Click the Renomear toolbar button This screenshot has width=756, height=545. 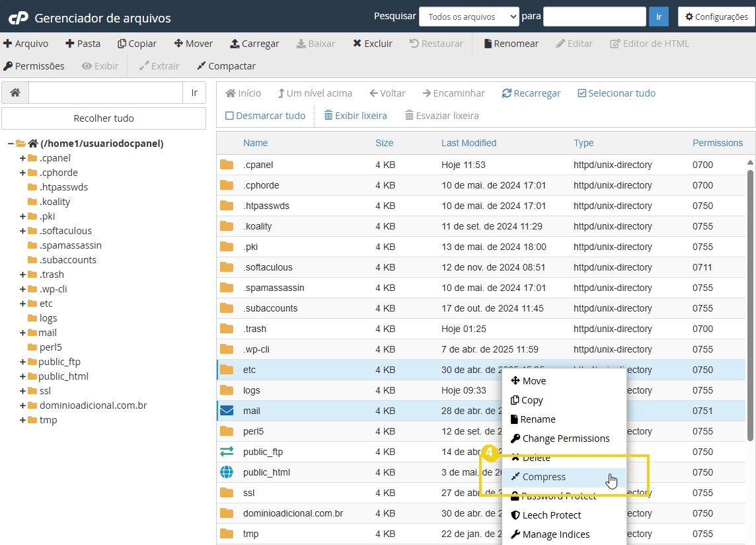click(511, 44)
